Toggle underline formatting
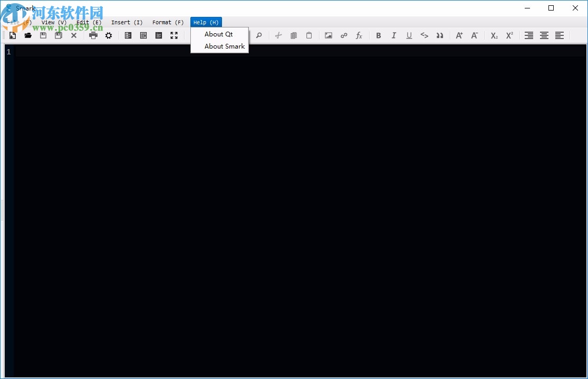588x379 pixels. [409, 35]
